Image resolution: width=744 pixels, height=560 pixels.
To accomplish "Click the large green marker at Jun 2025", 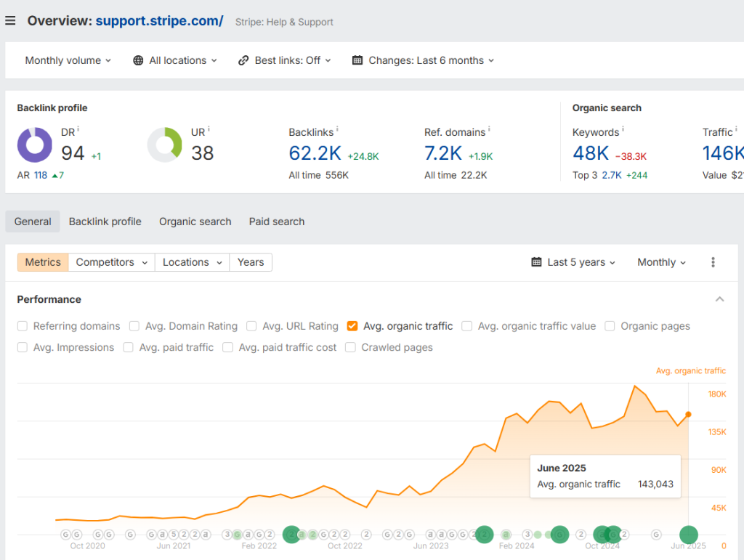I will [688, 535].
